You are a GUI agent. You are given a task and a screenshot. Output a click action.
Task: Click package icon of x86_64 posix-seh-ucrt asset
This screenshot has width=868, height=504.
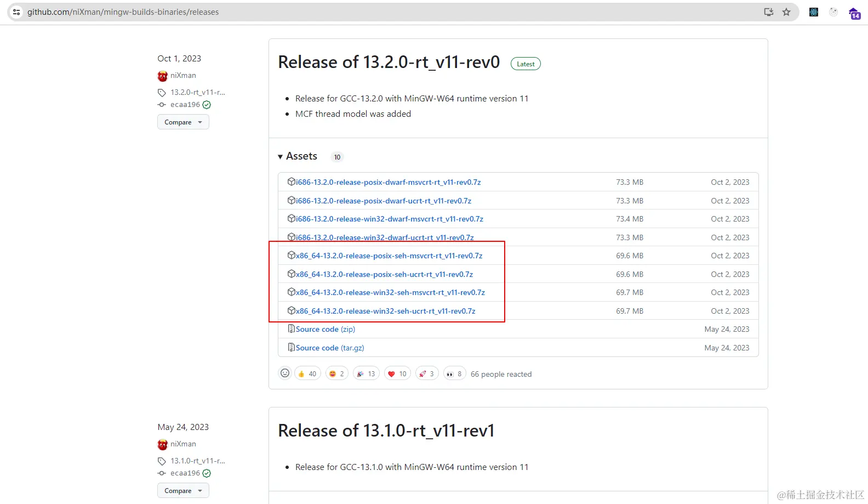coord(292,274)
